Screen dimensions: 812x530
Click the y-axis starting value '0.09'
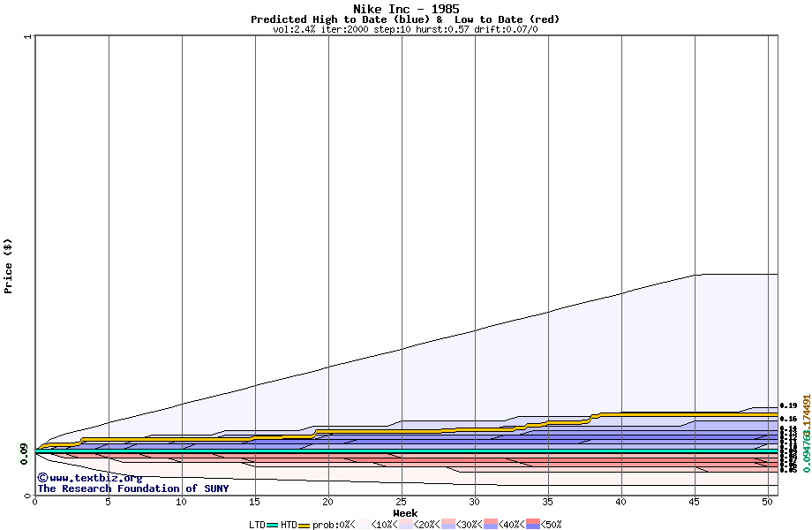pos(25,453)
